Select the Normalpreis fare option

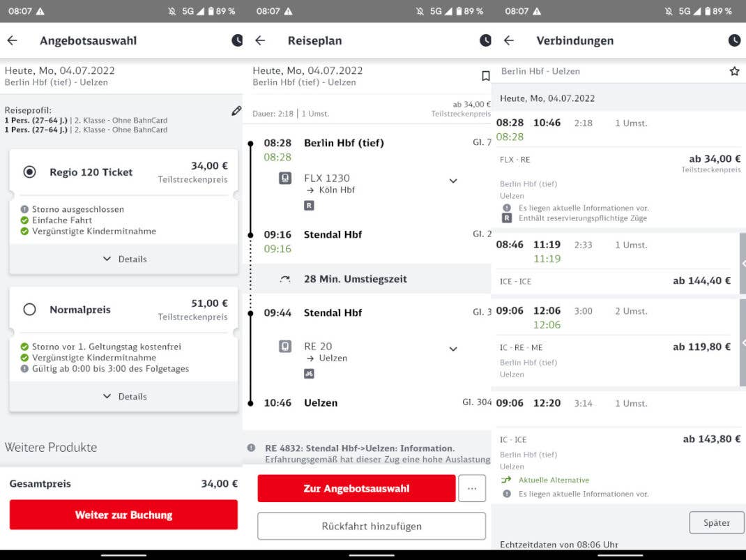point(29,309)
